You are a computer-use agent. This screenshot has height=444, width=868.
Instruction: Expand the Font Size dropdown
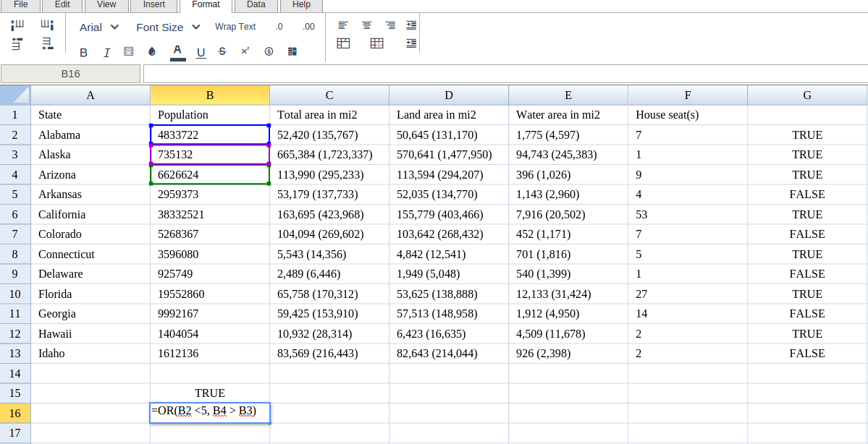168,27
